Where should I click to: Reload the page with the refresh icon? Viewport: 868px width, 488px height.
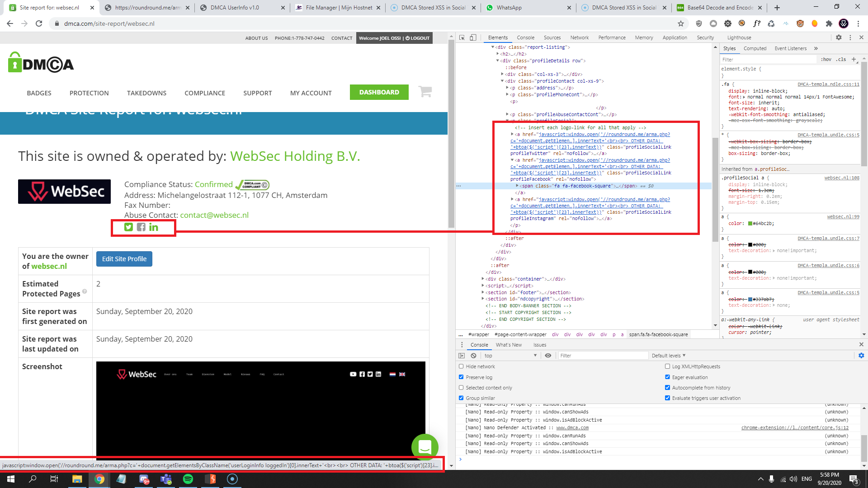point(39,23)
